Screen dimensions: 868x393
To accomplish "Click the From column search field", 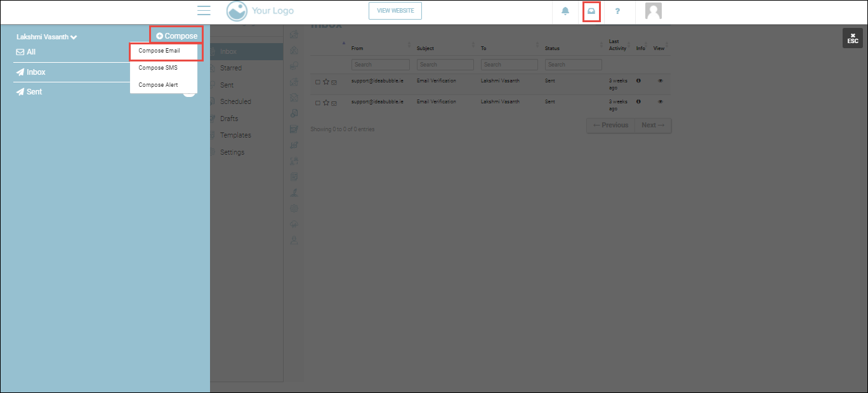I will click(x=381, y=65).
